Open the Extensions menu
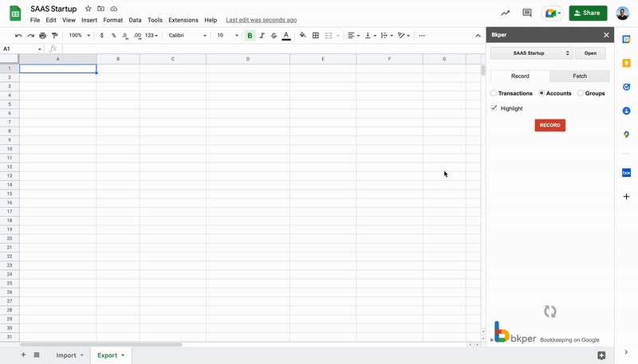638x364 pixels. tap(183, 20)
